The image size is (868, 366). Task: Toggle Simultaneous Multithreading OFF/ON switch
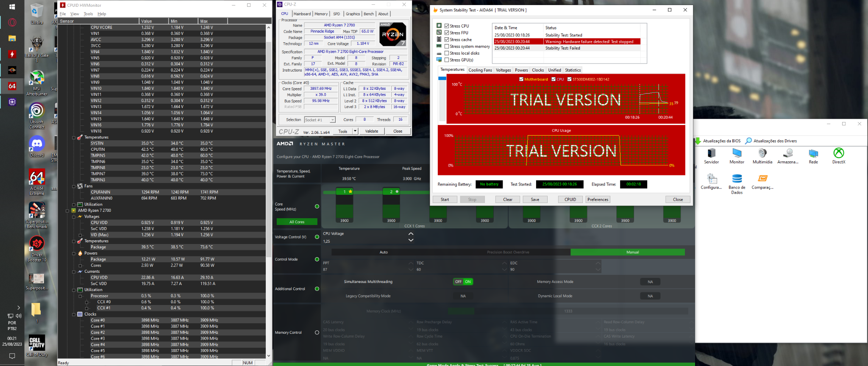pyautogui.click(x=463, y=282)
